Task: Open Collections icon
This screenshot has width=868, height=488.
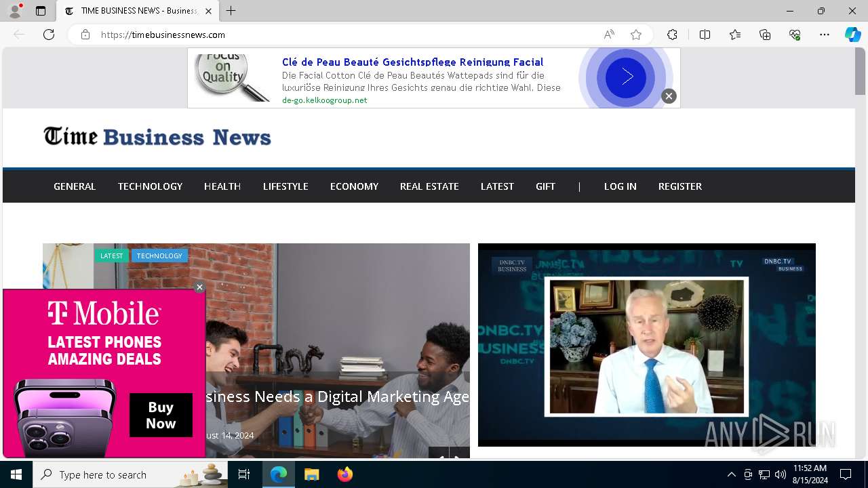Action: (x=765, y=35)
